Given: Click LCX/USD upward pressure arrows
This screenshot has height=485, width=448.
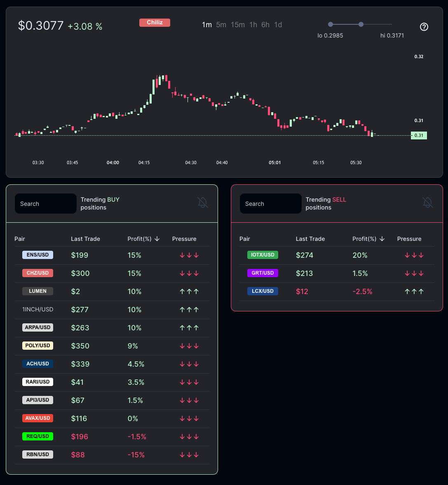Looking at the screenshot, I should [414, 292].
